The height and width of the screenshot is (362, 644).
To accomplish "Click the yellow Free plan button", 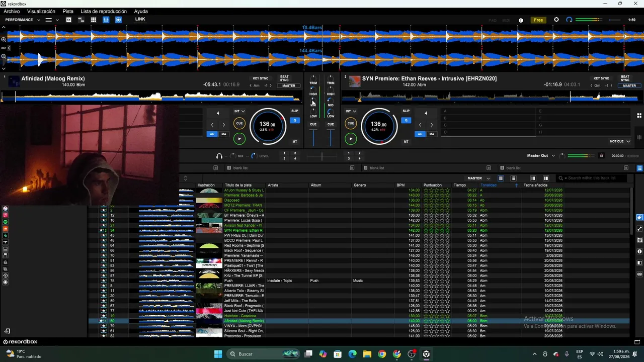I will coord(538,20).
